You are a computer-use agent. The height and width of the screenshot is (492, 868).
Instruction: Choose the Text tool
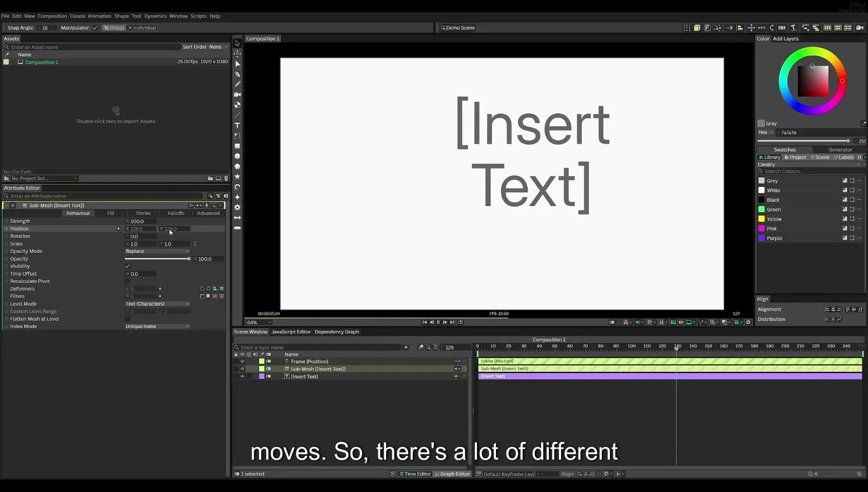pyautogui.click(x=237, y=125)
